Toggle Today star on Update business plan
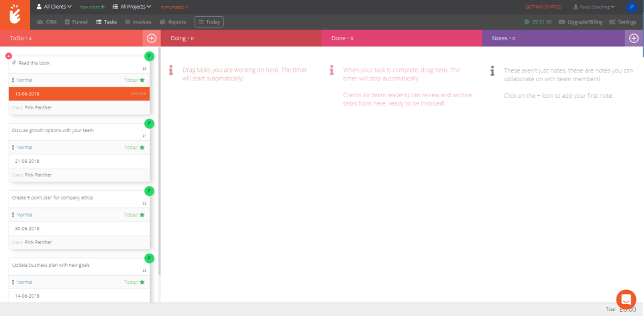 click(x=142, y=282)
